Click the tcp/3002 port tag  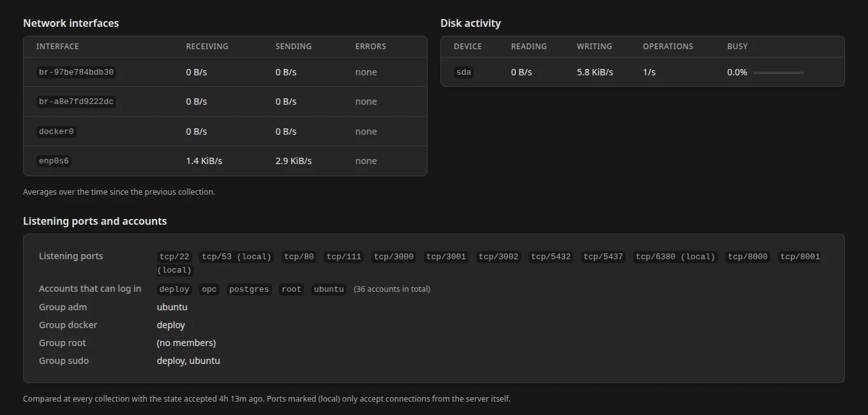pyautogui.click(x=498, y=257)
